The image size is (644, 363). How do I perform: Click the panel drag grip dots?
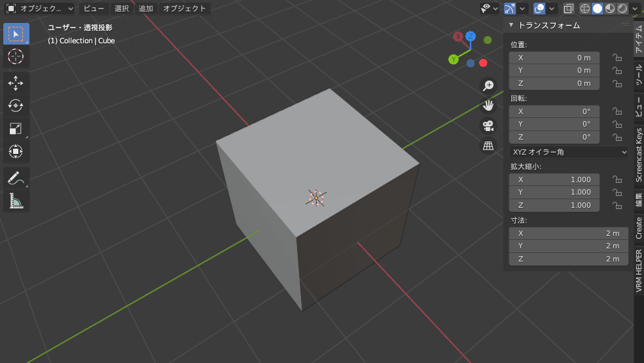[x=626, y=25]
